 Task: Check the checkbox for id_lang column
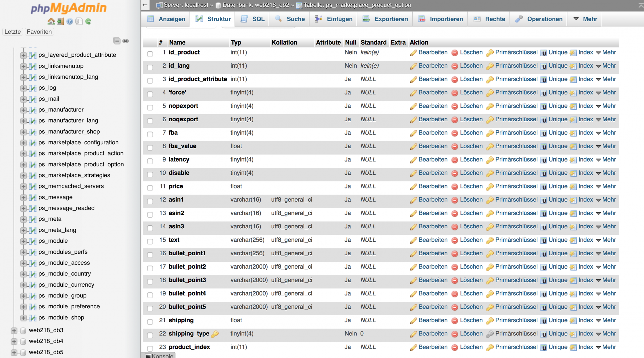point(150,67)
